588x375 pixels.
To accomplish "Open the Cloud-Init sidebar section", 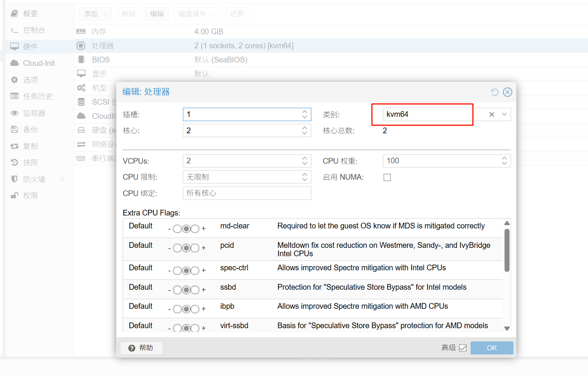I will 38,63.
